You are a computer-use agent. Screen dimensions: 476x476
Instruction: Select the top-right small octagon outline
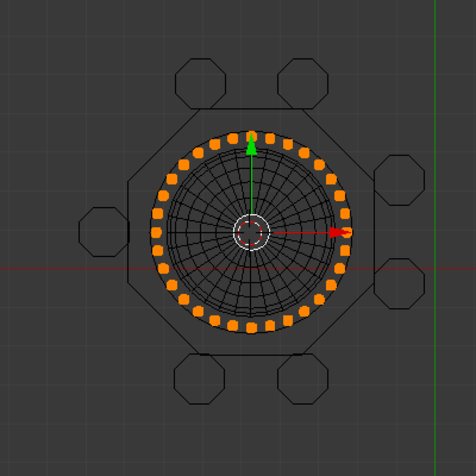click(303, 83)
